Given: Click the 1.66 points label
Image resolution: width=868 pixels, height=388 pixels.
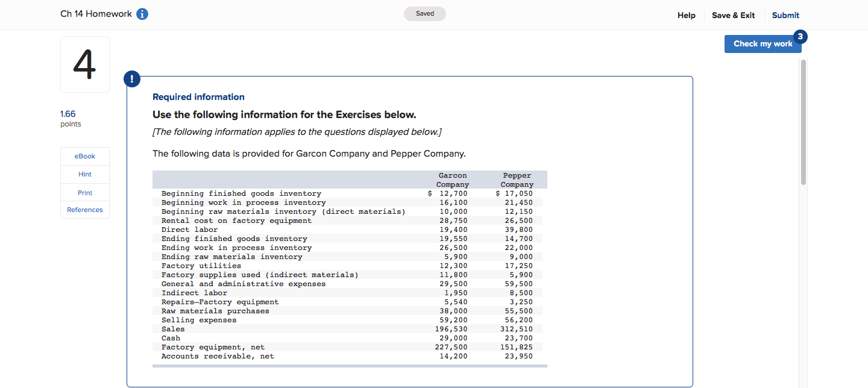Looking at the screenshot, I should point(71,119).
